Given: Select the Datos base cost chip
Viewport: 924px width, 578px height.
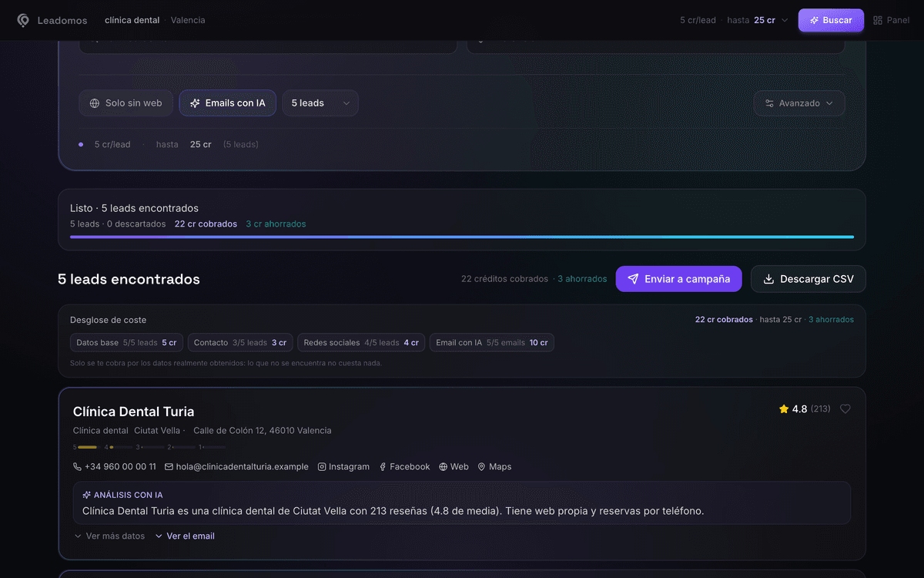Looking at the screenshot, I should (126, 343).
